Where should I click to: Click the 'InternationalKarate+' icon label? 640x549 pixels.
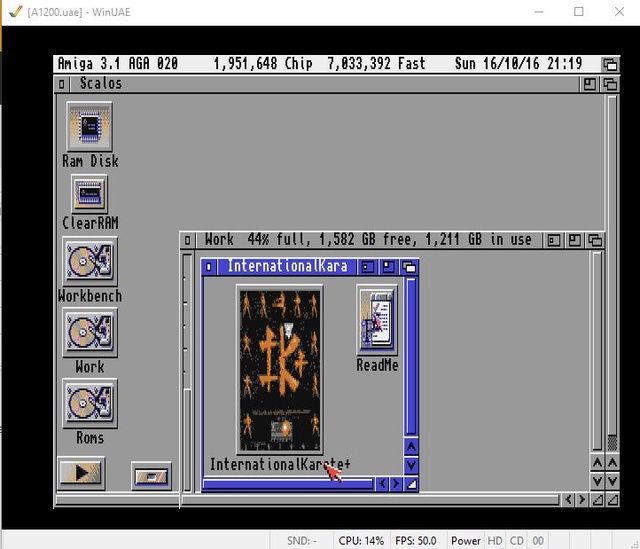[280, 464]
